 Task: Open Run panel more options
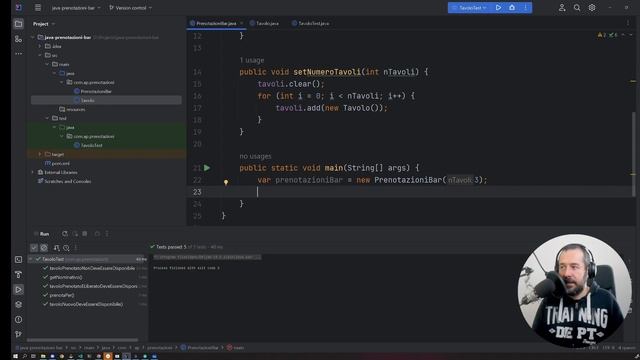click(x=107, y=234)
